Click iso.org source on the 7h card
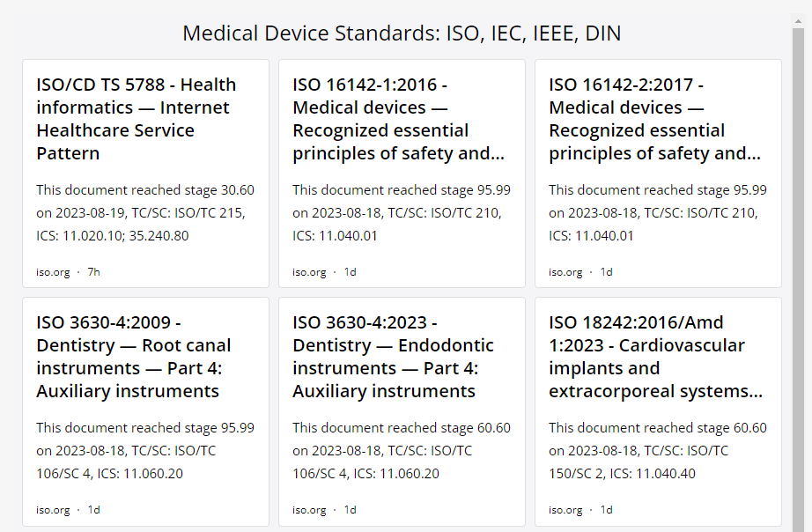 click(x=53, y=272)
